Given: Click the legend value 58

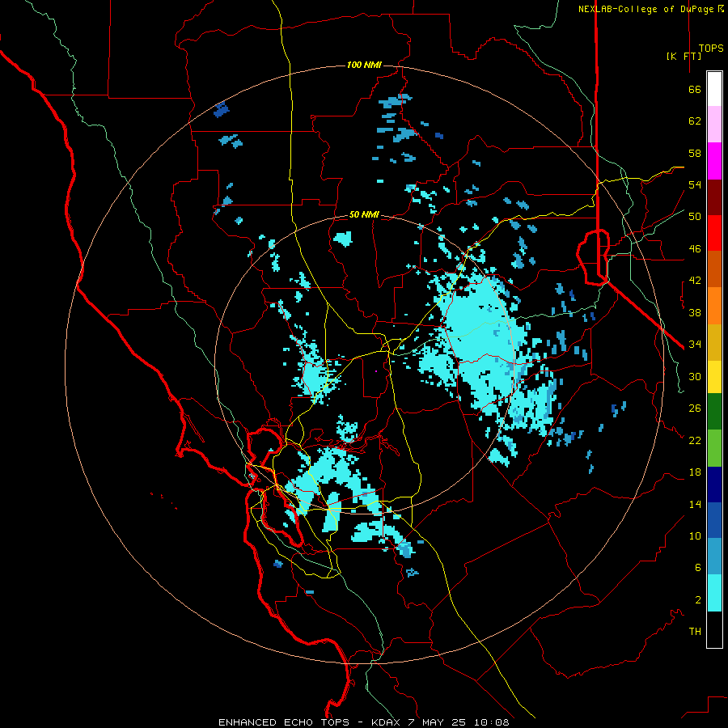Looking at the screenshot, I should tap(695, 153).
